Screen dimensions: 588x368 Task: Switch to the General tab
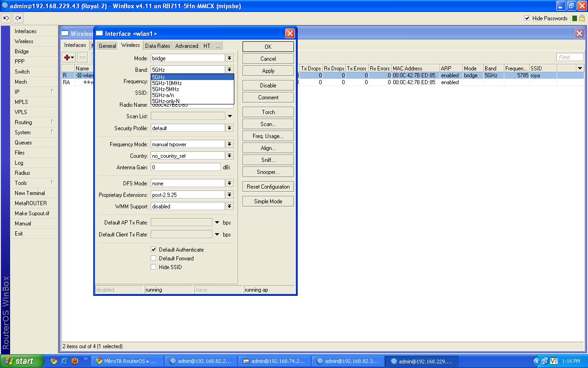[x=107, y=46]
